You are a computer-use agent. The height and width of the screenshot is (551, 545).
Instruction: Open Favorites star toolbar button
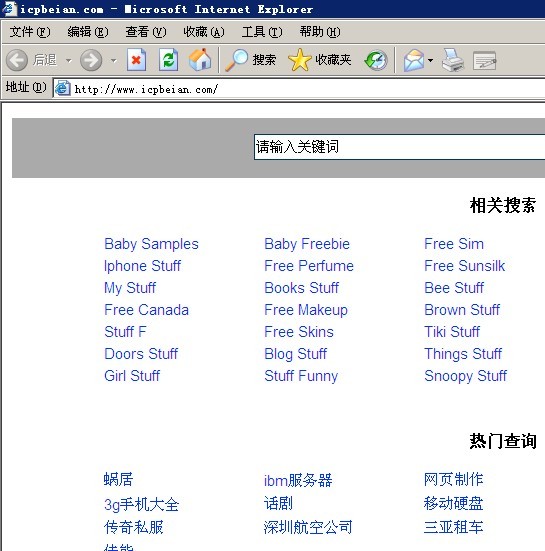(319, 60)
